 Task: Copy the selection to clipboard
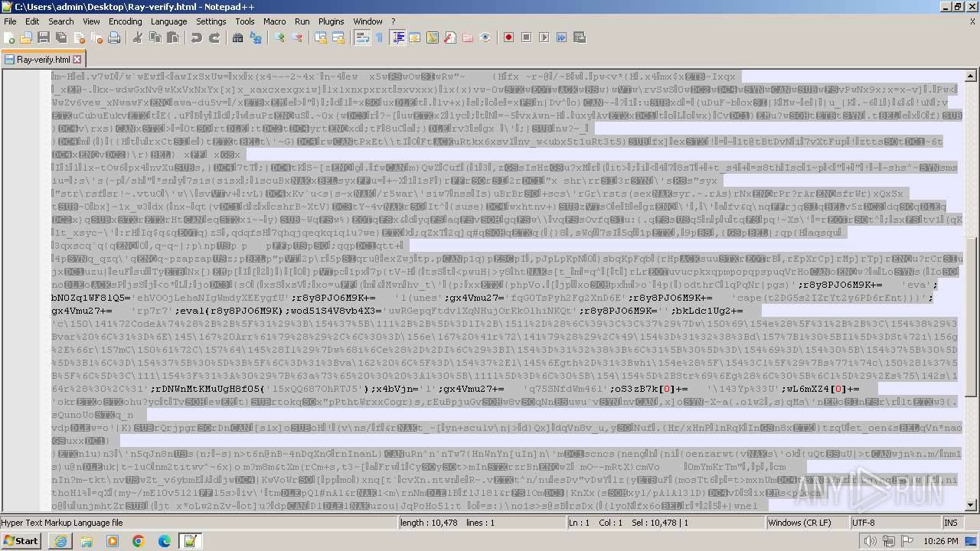pos(155,37)
